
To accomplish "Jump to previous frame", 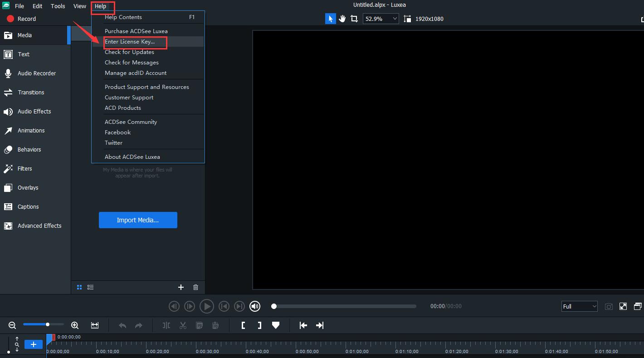I will coord(174,306).
